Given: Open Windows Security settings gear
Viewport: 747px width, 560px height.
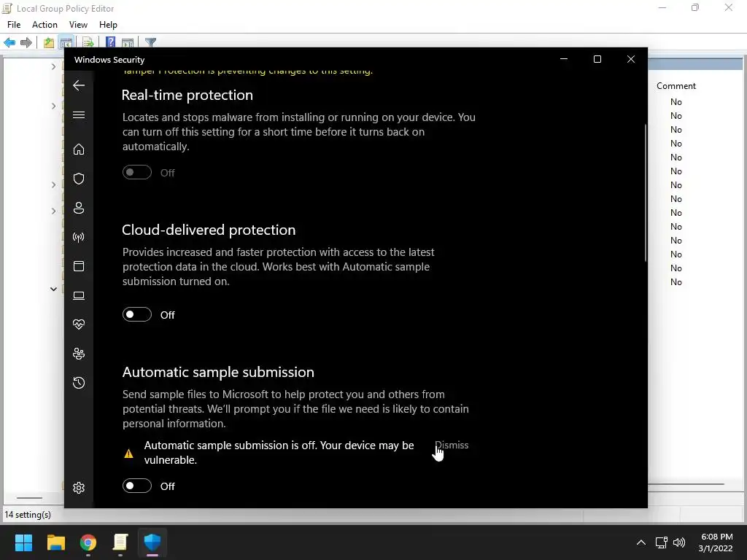Looking at the screenshot, I should (79, 488).
